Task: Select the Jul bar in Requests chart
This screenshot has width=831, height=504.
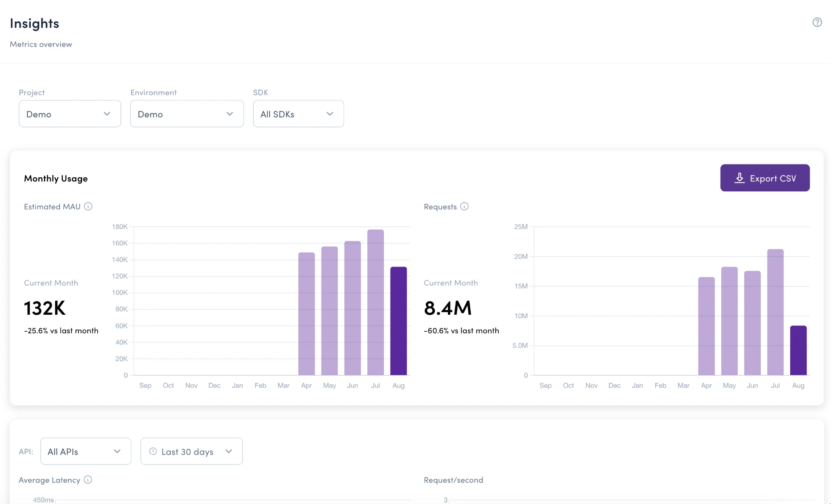Action: click(775, 312)
